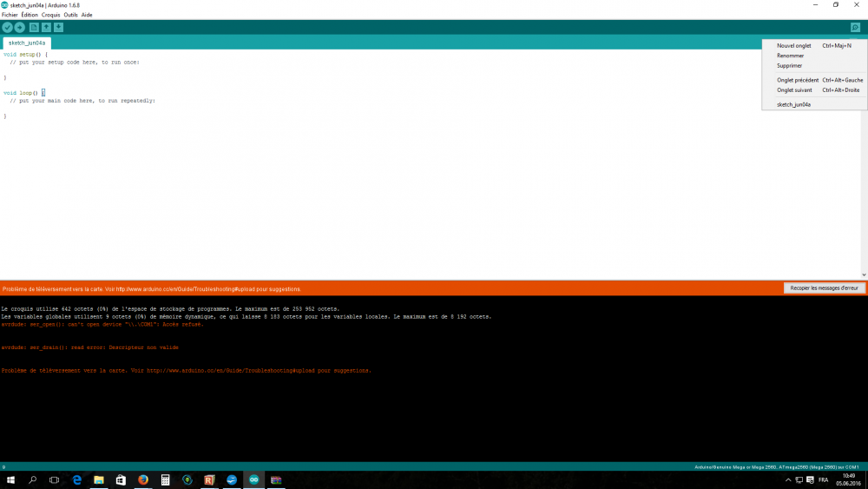Image resolution: width=868 pixels, height=489 pixels.
Task: Click the 'put your main code here' comment
Action: coord(82,101)
